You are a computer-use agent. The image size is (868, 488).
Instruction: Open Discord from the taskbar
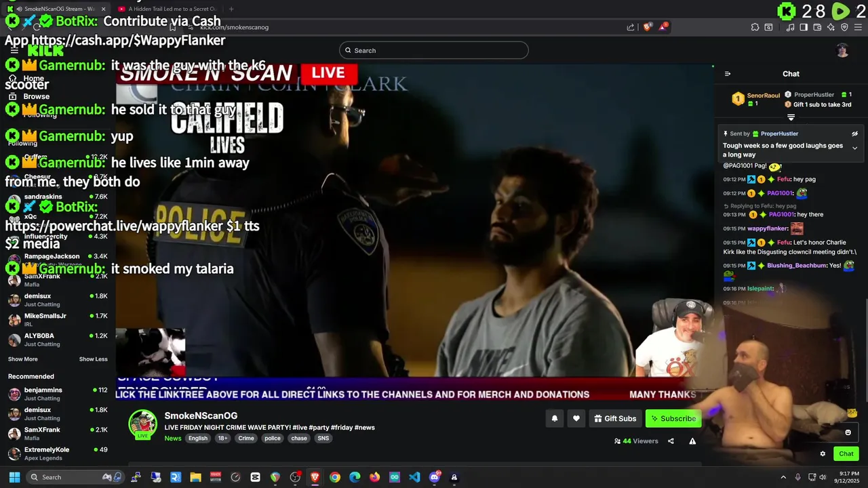[435, 477]
